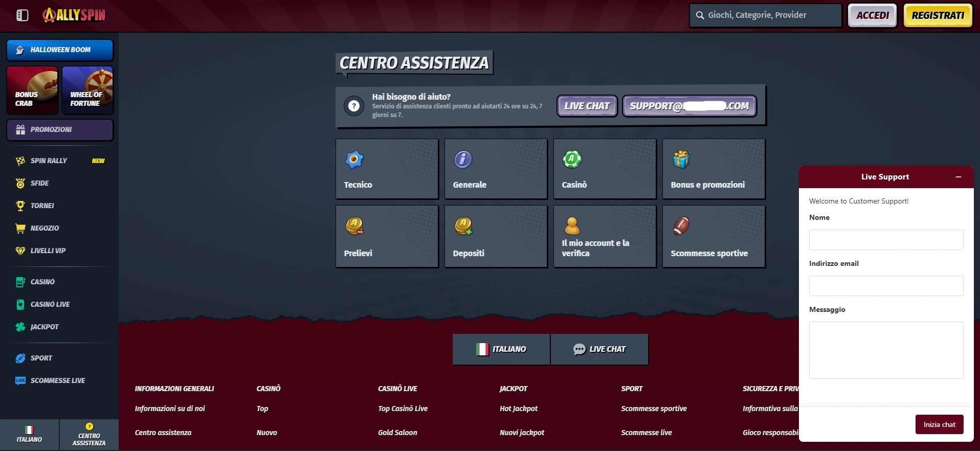
Task: Click the Tornei trophy icon
Action: point(20,206)
